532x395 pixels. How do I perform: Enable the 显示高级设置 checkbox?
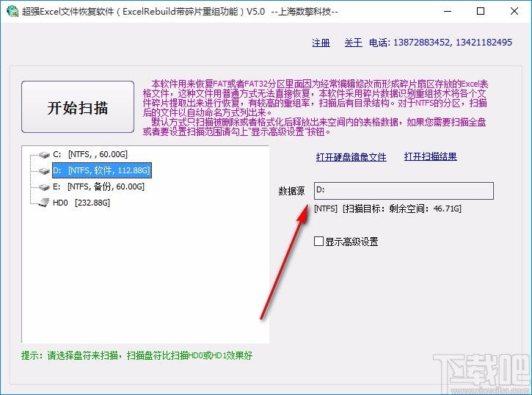(318, 242)
